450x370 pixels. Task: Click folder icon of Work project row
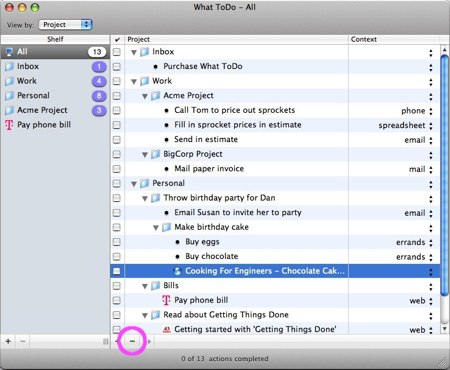[x=145, y=81]
